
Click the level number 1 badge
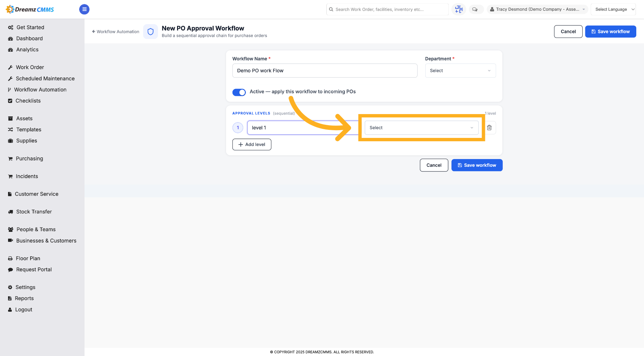point(238,128)
